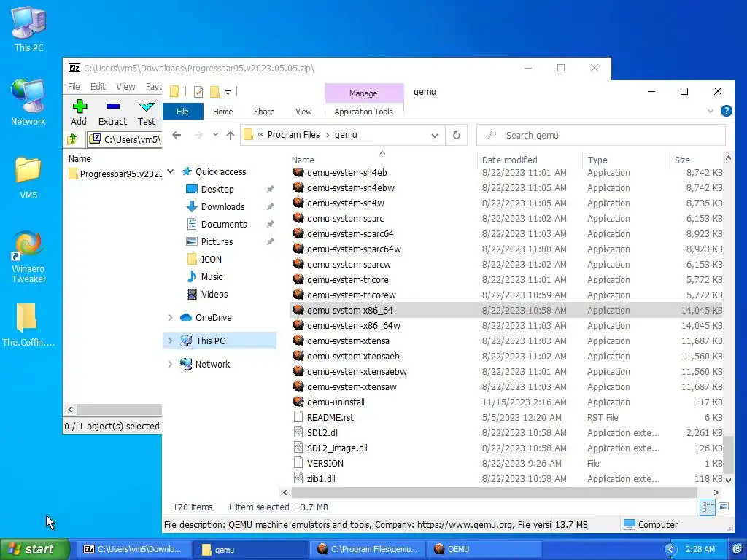
Task: Open Desktop in Quick access
Action: click(x=217, y=189)
